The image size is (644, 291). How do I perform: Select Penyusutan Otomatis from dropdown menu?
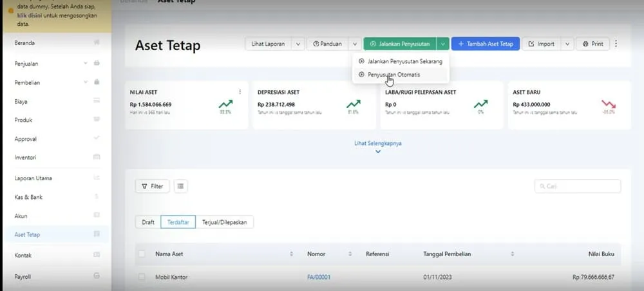pyautogui.click(x=394, y=75)
